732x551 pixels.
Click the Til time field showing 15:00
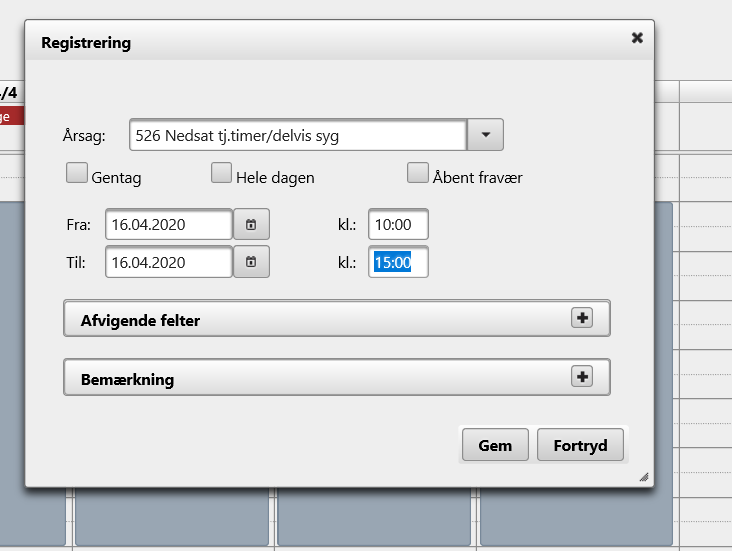point(397,262)
